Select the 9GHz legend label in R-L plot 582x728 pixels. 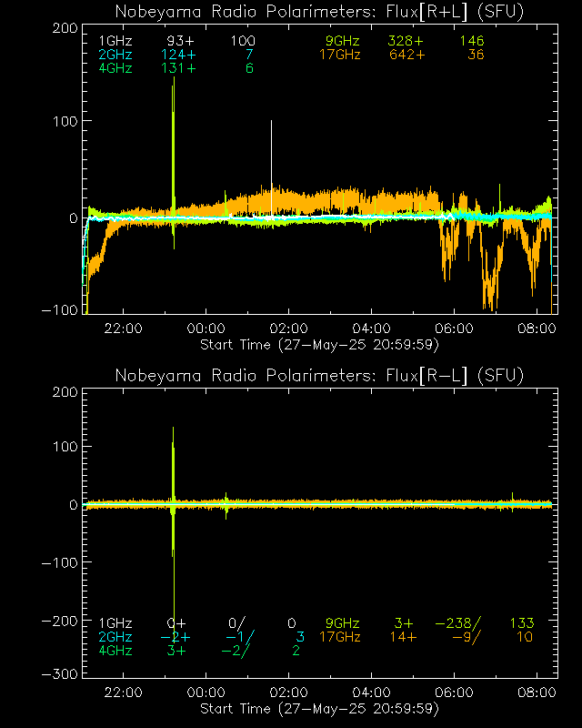(x=343, y=623)
